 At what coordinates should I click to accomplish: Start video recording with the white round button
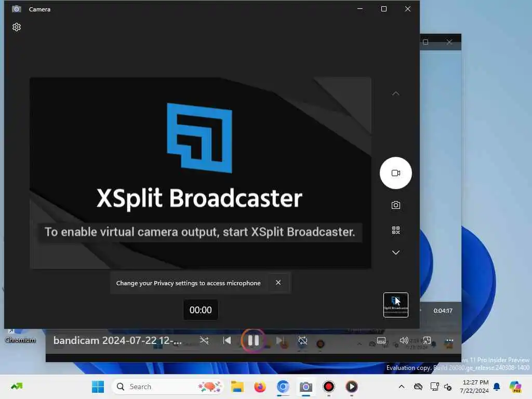click(395, 173)
